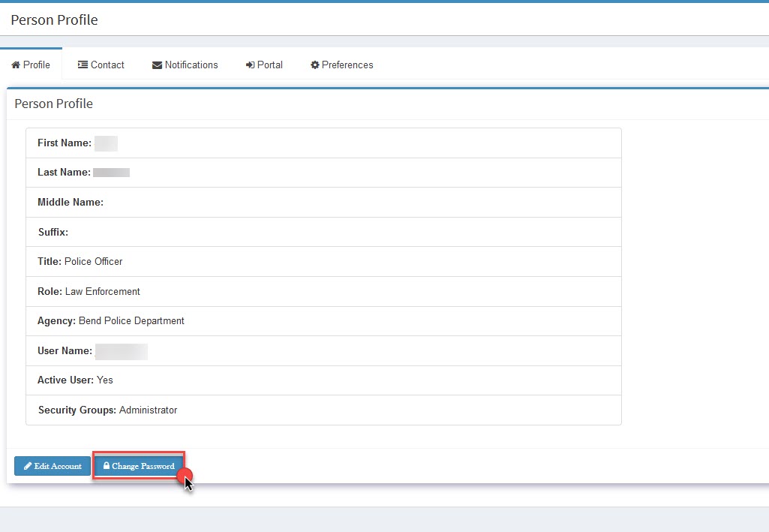Click the Person Profile page heading at top

[55, 20]
